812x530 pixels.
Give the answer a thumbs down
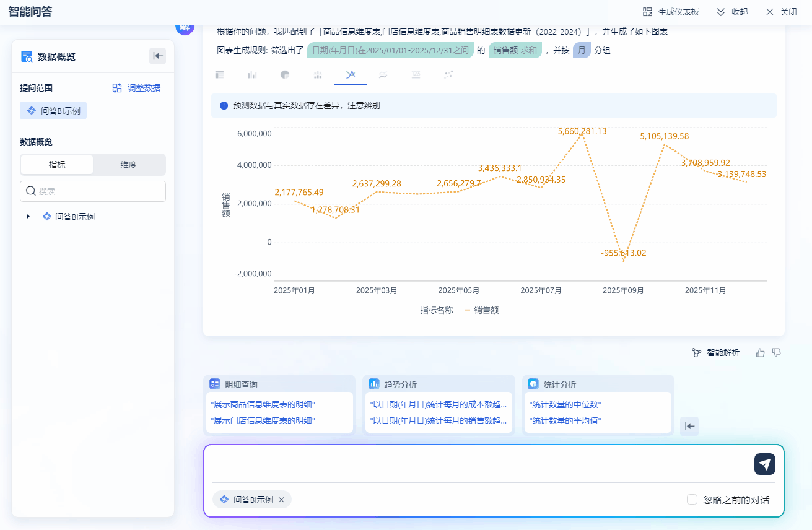[x=777, y=353]
